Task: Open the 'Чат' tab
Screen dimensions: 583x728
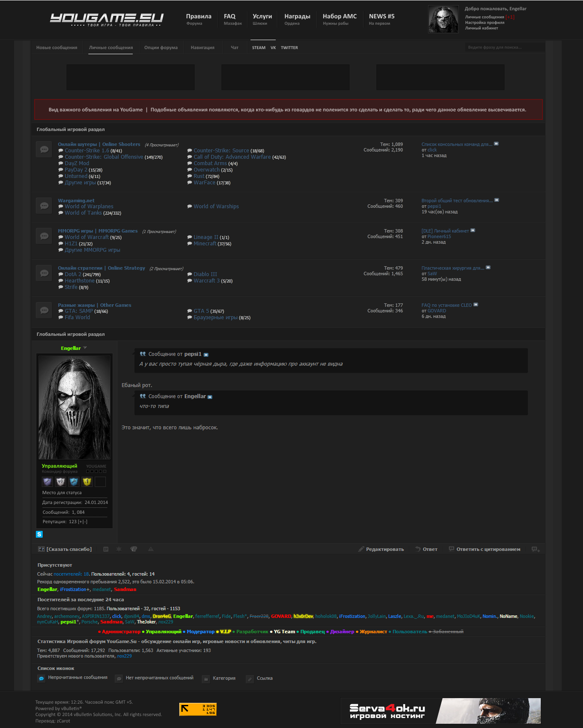Action: tap(235, 47)
